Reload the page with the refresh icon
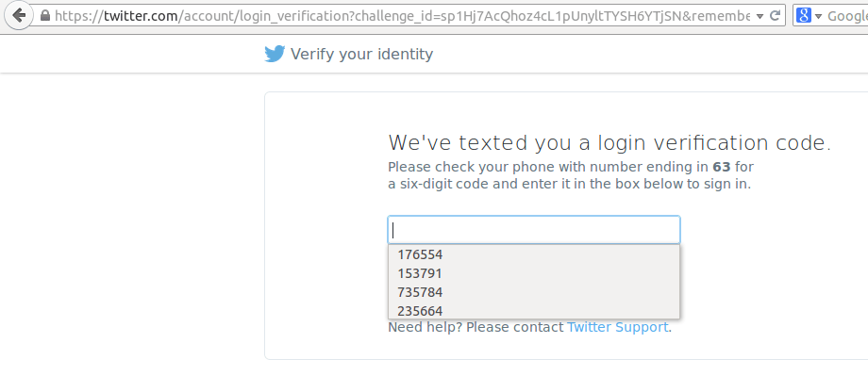The width and height of the screenshot is (868, 376). (x=776, y=15)
